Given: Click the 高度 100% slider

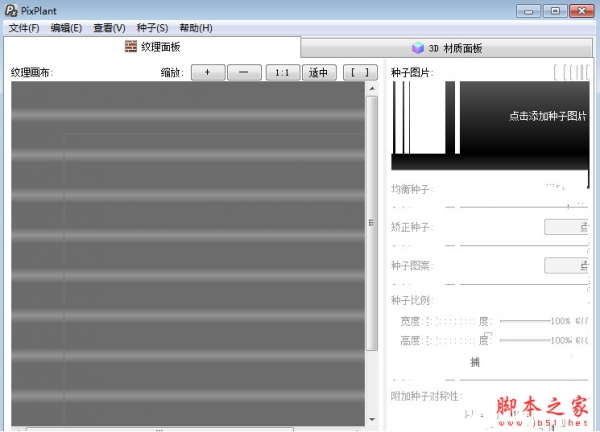Looking at the screenshot, I should (525, 340).
